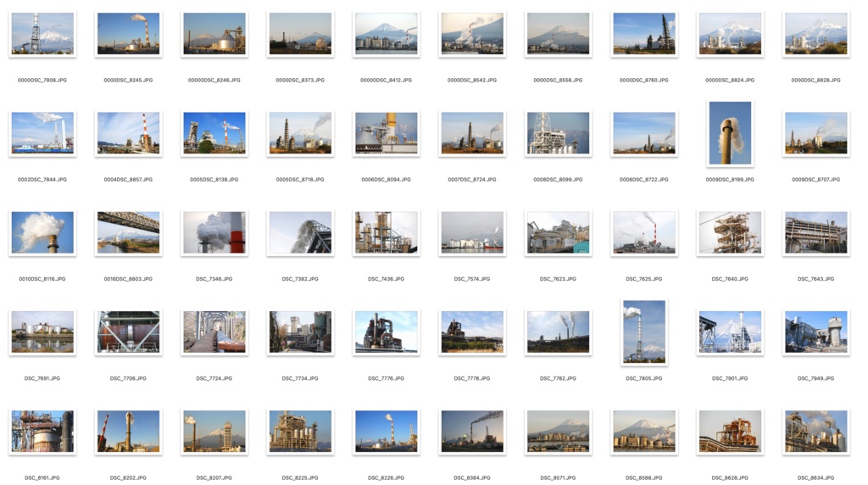Select the label 0005DSC_8138.JPG
The width and height of the screenshot is (868, 485).
[214, 180]
